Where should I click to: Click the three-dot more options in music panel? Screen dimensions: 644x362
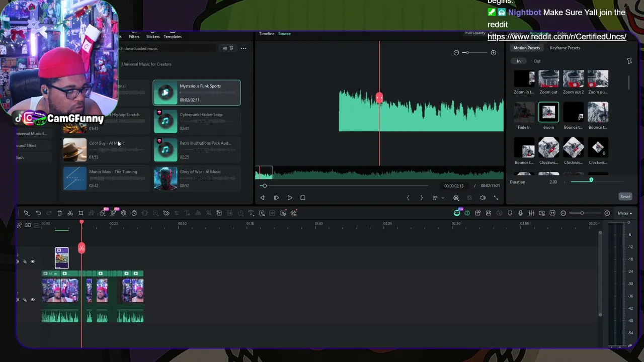244,49
